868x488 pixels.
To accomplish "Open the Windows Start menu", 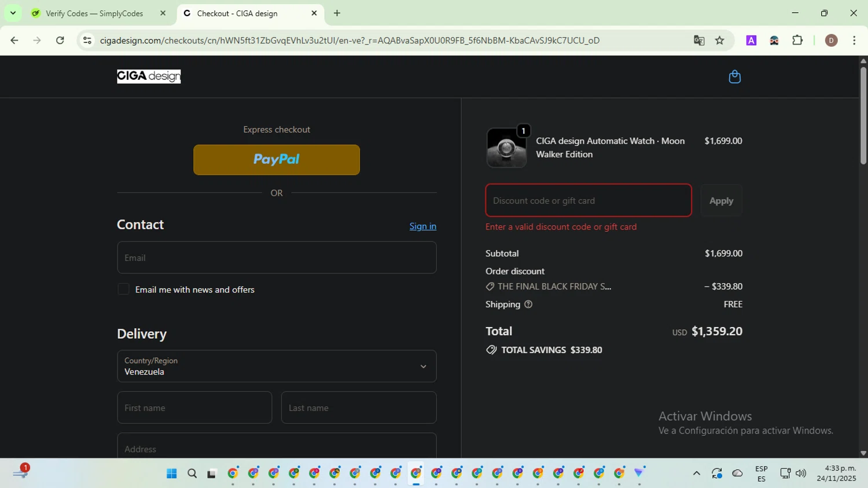I will point(171,474).
